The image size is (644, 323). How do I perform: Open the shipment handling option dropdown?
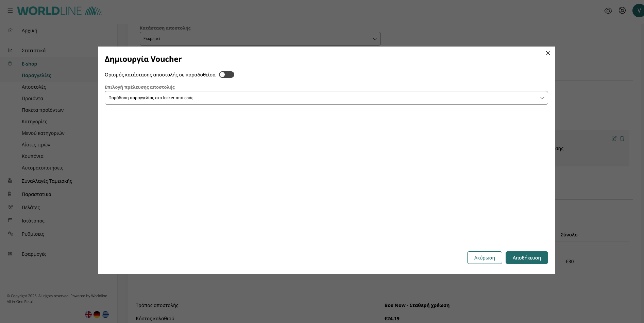coord(326,98)
